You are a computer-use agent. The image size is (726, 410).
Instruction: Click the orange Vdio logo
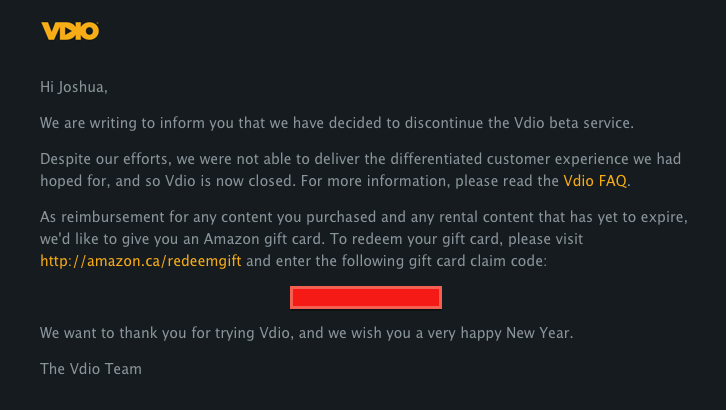coord(70,31)
